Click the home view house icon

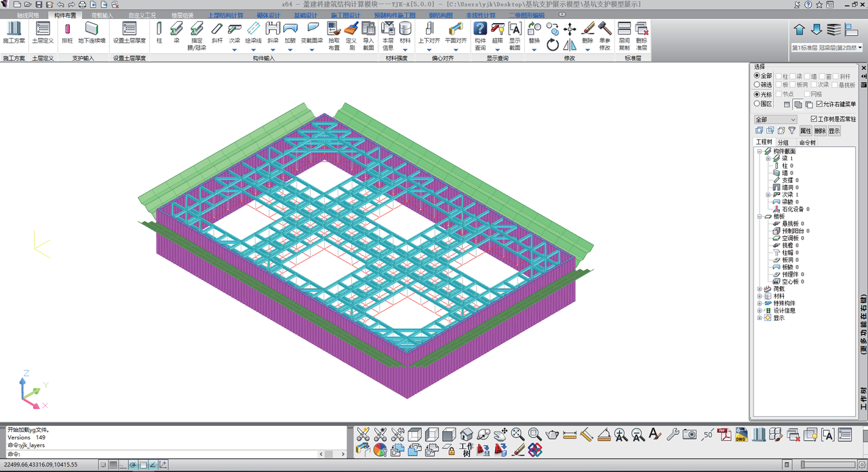pos(466,434)
